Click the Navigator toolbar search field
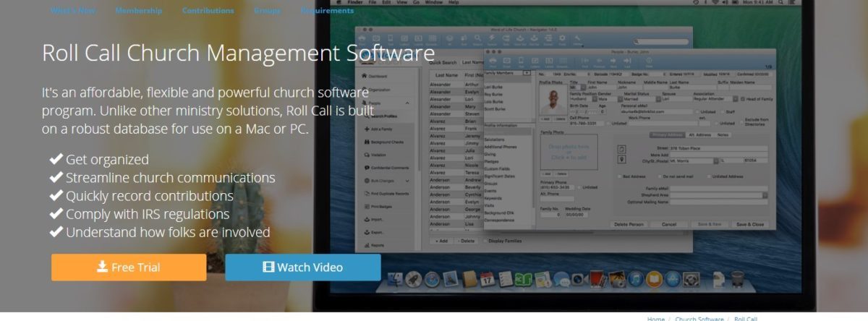The width and height of the screenshot is (868, 321). pos(660,42)
